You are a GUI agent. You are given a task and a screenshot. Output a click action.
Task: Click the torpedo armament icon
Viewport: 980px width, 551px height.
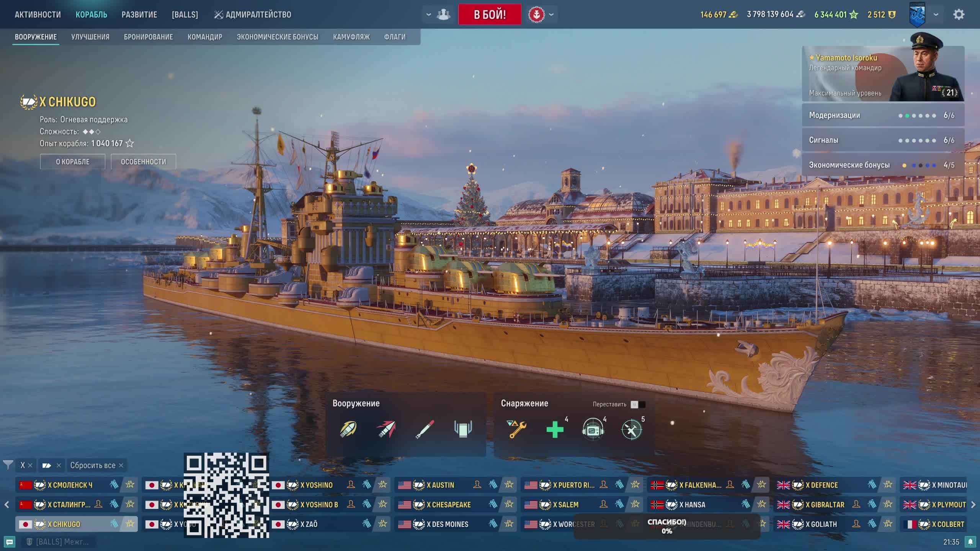(425, 429)
